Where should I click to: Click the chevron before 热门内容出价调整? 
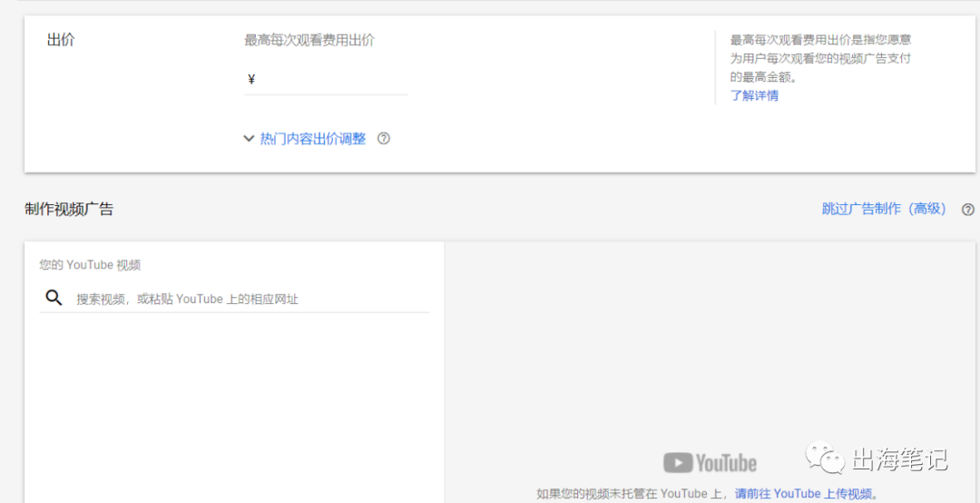(249, 139)
